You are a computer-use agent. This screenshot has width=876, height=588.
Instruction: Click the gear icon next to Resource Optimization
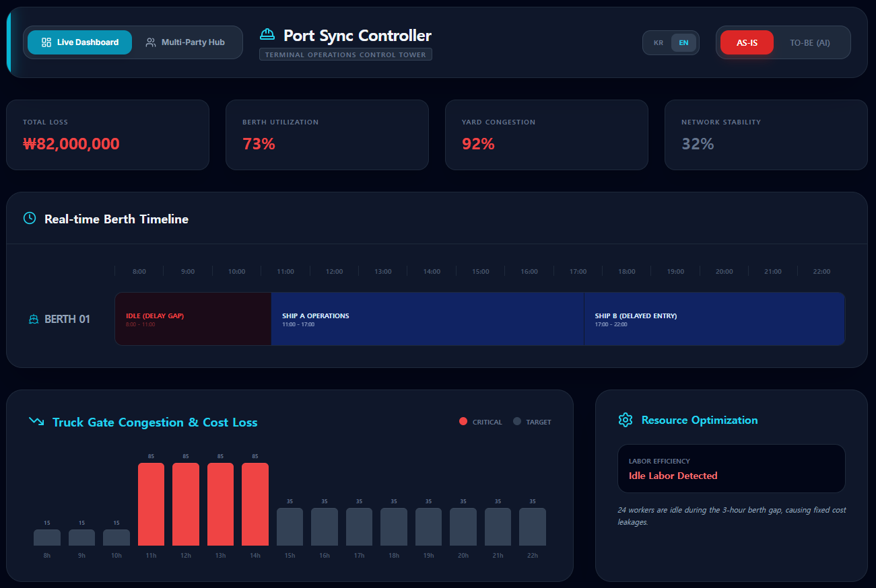[625, 419]
